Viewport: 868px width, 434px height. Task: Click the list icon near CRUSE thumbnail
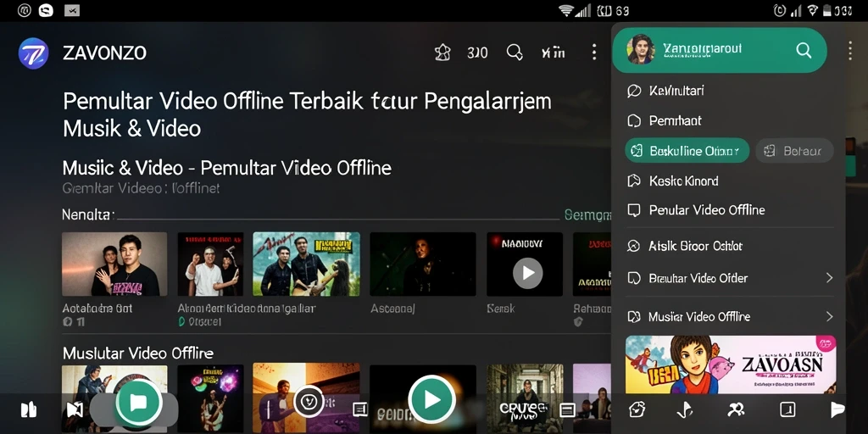[567, 409]
